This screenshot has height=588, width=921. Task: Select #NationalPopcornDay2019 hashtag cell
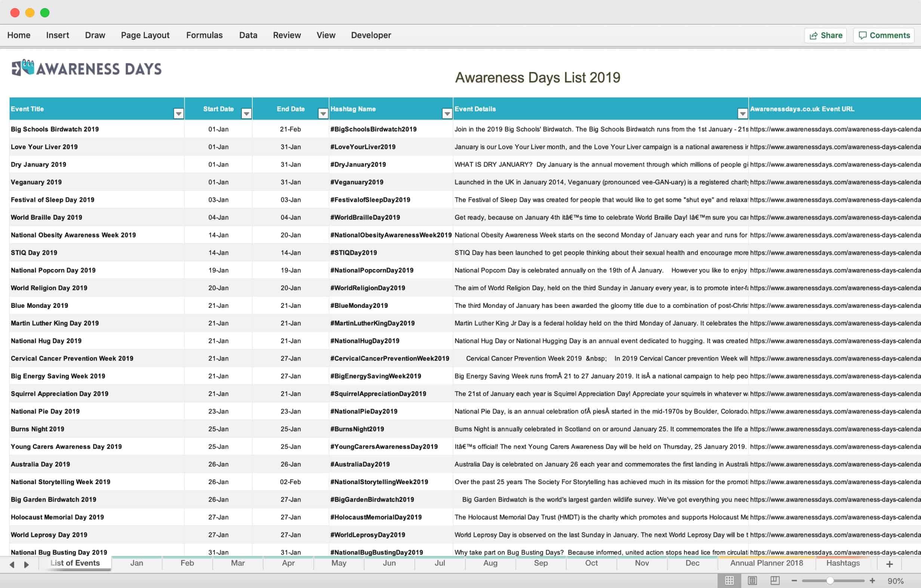pyautogui.click(x=391, y=270)
